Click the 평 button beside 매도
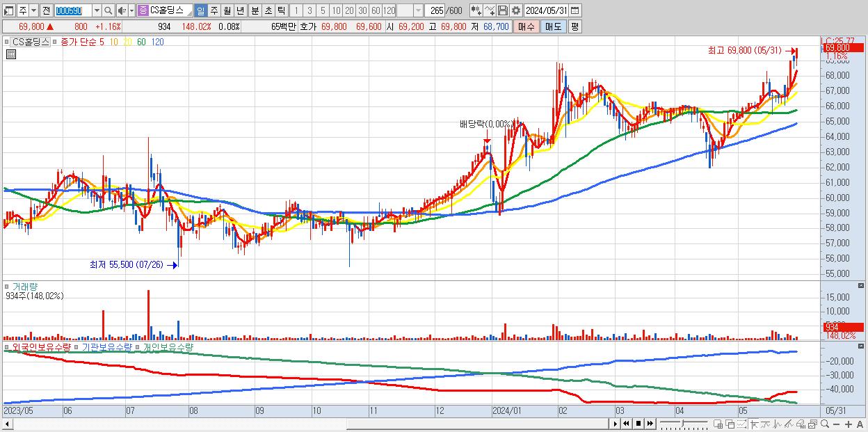The image size is (868, 432). (574, 26)
